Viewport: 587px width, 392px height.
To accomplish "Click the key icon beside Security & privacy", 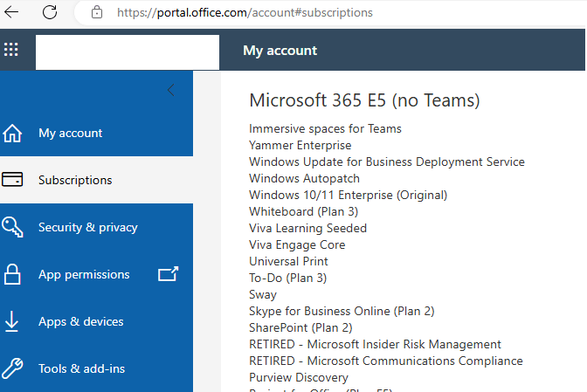I will (12, 227).
